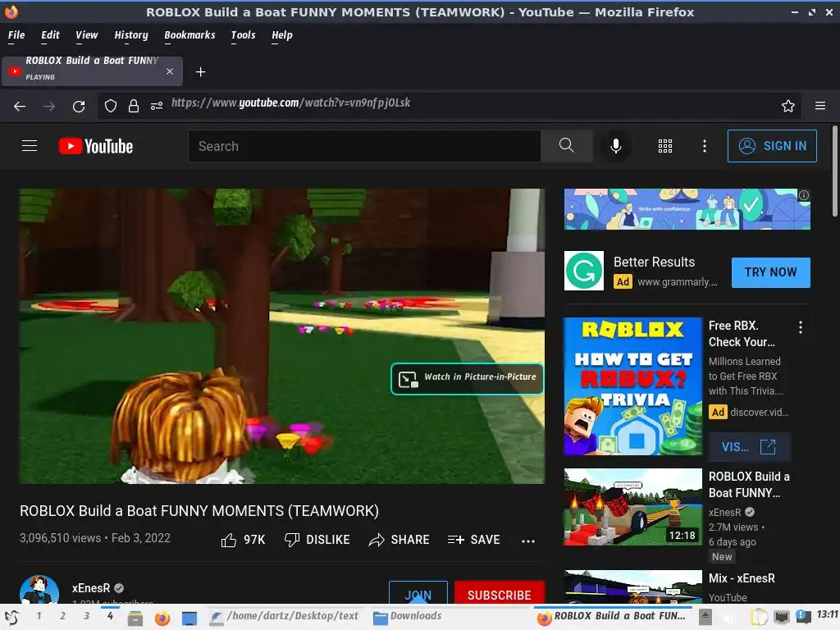Click the page vertical scrollbar
Viewport: 840px width, 630px height.
(x=834, y=171)
